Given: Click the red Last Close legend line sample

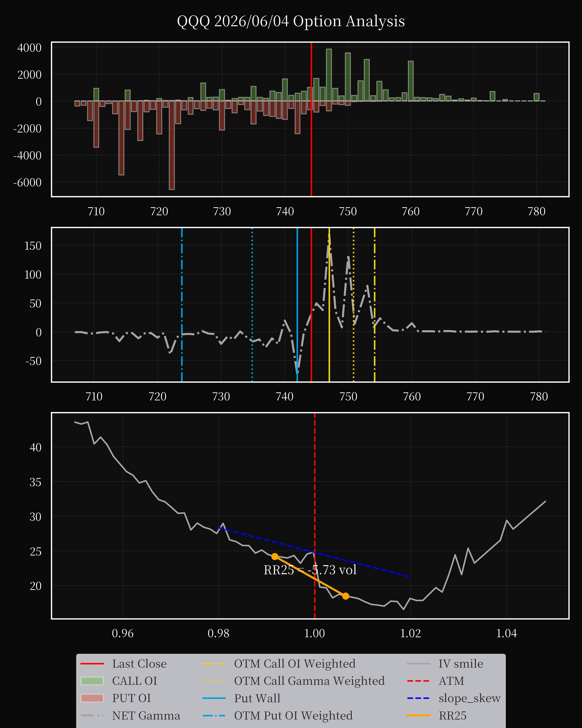Looking at the screenshot, I should [x=92, y=664].
